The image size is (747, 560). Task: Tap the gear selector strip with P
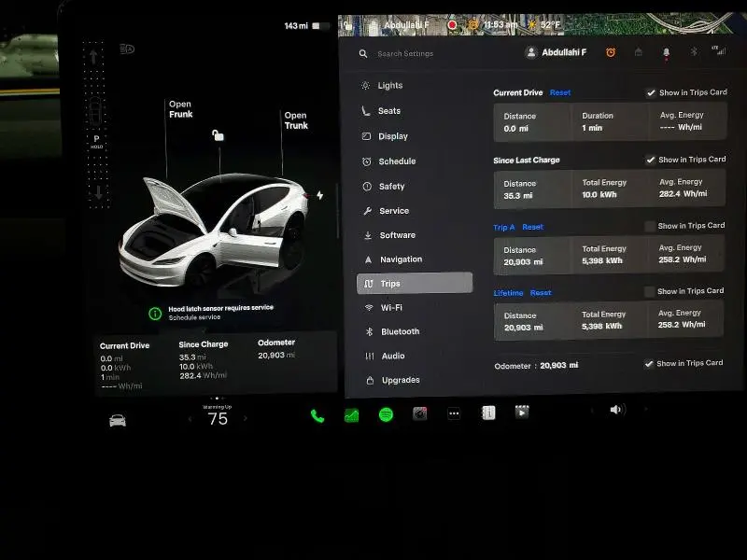(x=97, y=126)
